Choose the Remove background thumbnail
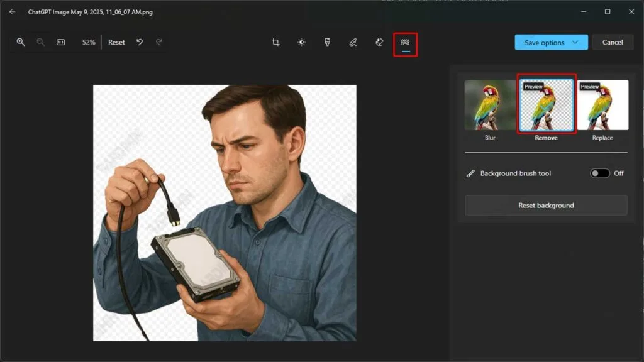Screen dimensions: 644x362 tap(547, 105)
